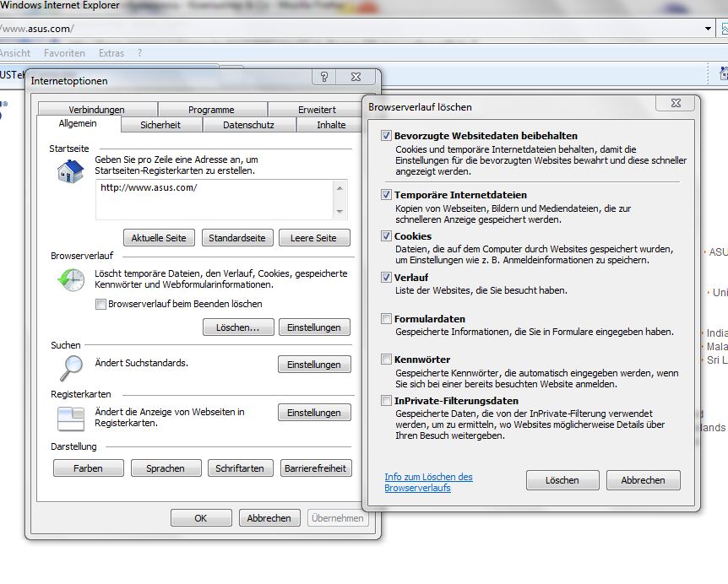Screen dimensions: 728x584
Task: Click the help question mark in Internetoptionen
Action: point(323,78)
